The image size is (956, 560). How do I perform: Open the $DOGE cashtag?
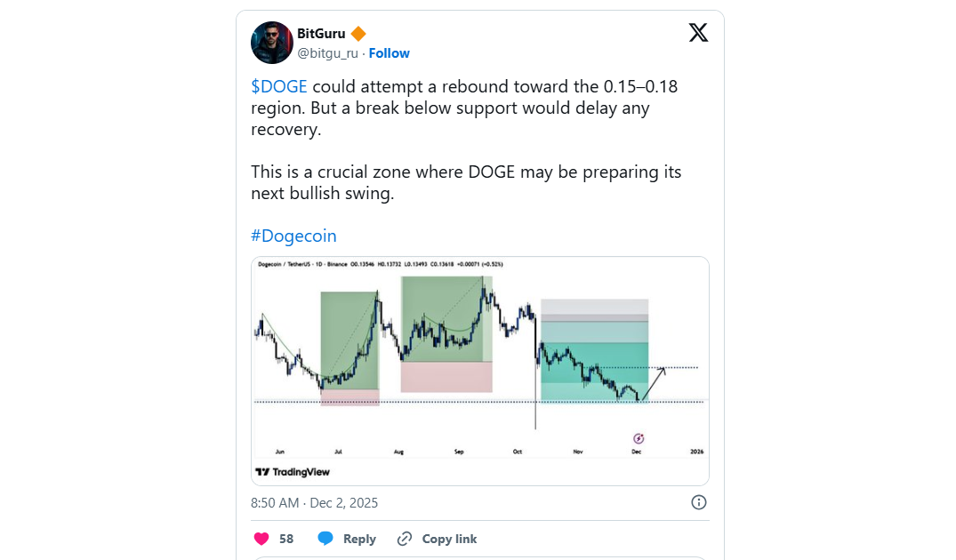(x=278, y=86)
